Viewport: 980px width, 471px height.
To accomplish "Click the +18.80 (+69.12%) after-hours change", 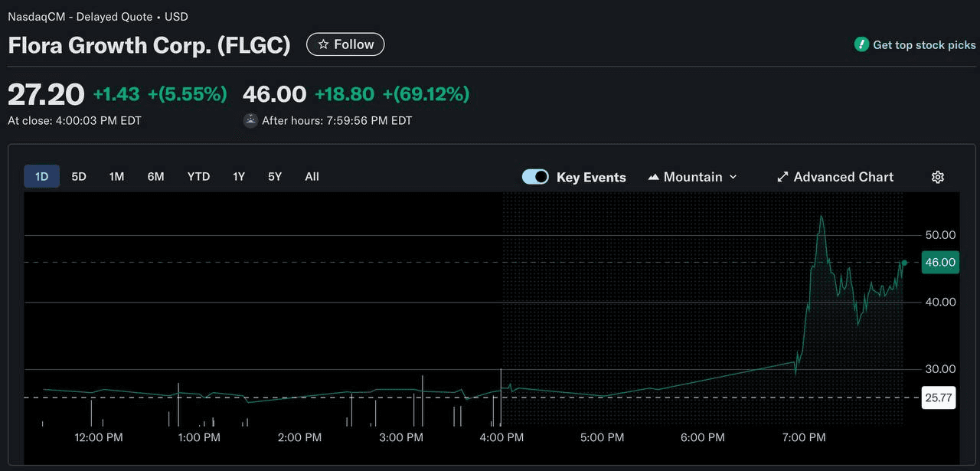I will click(x=392, y=94).
